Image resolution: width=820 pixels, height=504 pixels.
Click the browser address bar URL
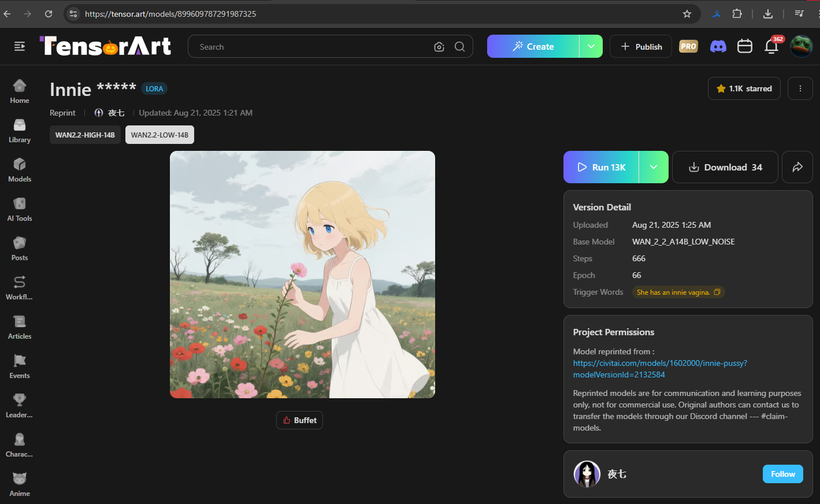(x=170, y=14)
